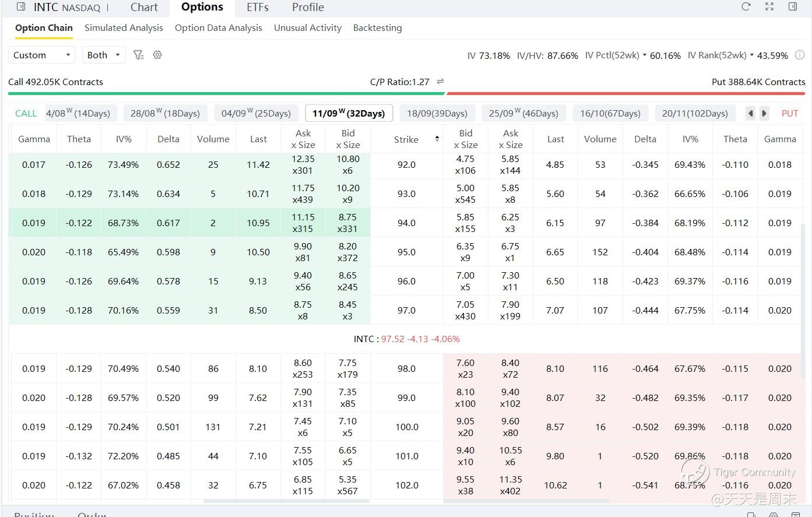The width and height of the screenshot is (812, 517).
Task: Select the 18/09(39Days) expiration
Action: 437,113
